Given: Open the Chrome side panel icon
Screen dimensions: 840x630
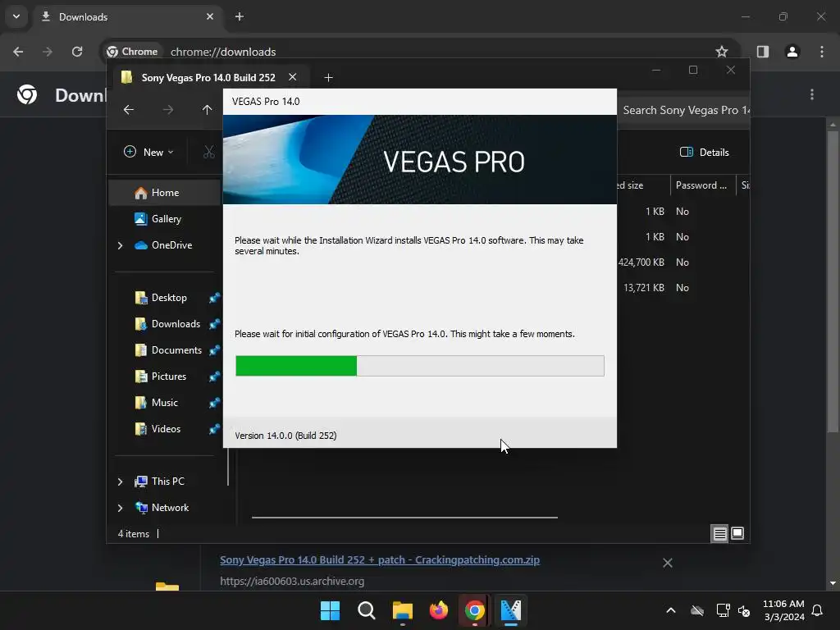Looking at the screenshot, I should tap(763, 52).
